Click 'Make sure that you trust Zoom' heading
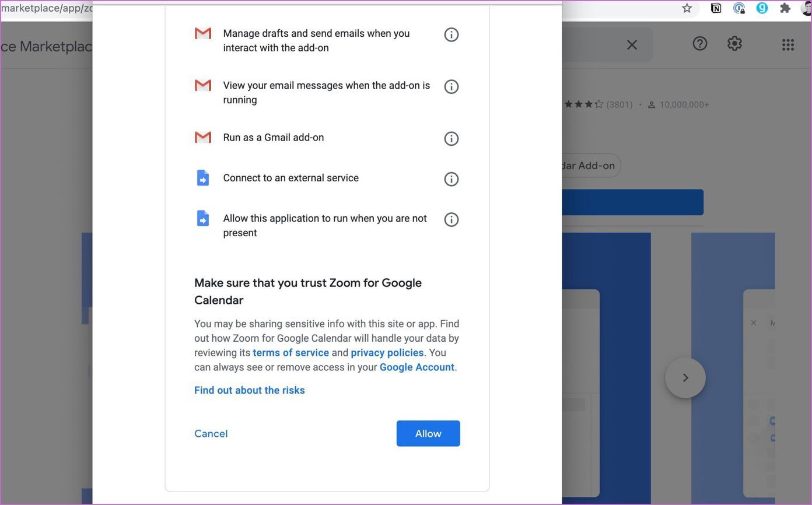This screenshot has height=505, width=812. pos(308,292)
